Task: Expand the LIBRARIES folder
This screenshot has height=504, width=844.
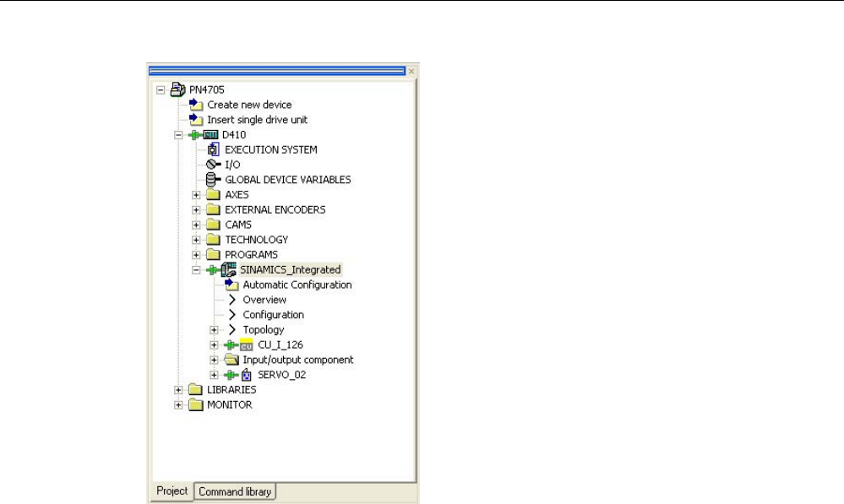Action: [x=178, y=390]
